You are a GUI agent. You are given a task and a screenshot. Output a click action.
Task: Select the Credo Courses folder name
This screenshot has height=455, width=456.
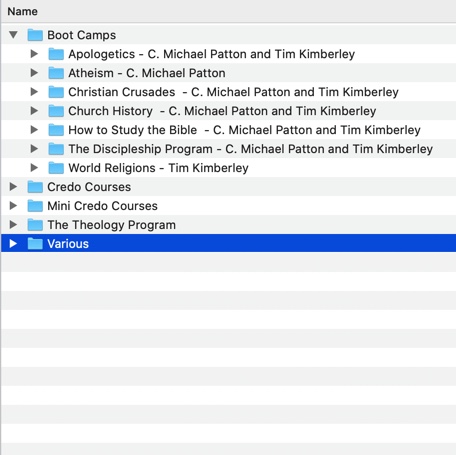click(89, 187)
